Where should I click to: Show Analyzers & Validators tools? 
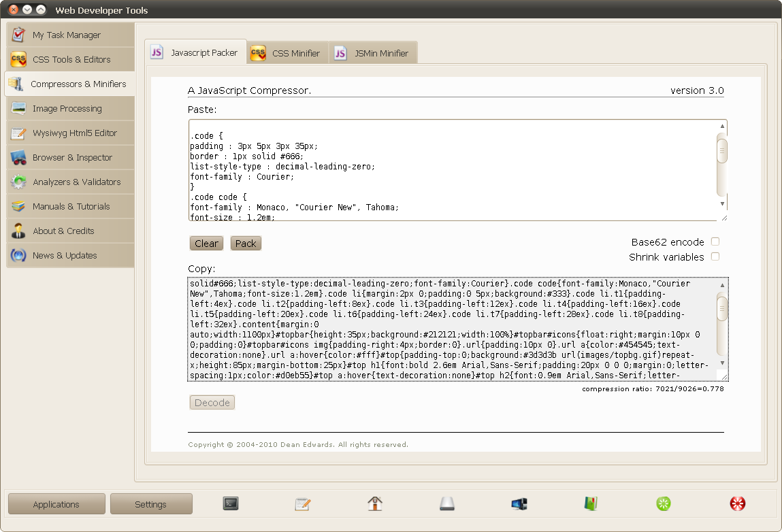(x=70, y=182)
